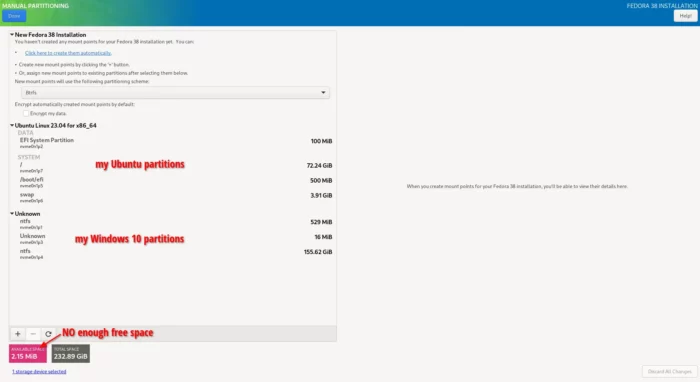Open the Help! button
Image resolution: width=700 pixels, height=382 pixels.
685,16
